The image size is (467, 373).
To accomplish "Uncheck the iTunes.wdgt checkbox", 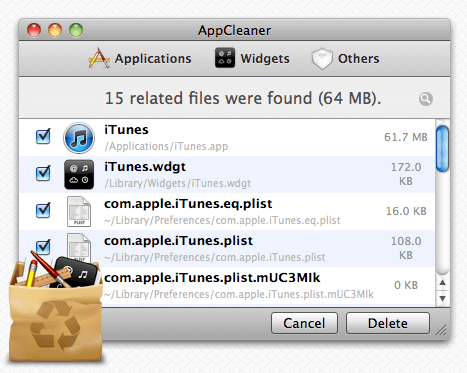I will pos(43,173).
